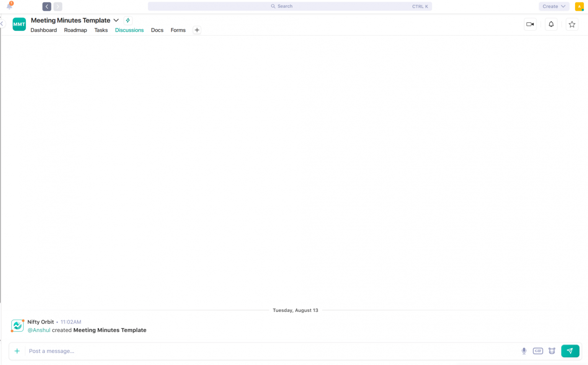Record a voice message with microphone
588x365 pixels.
[524, 351]
